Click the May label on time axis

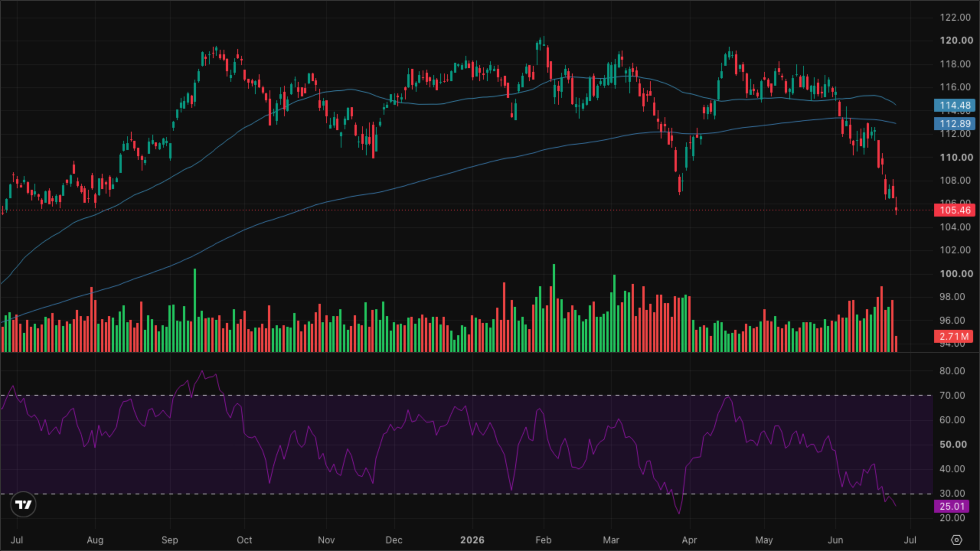(x=764, y=540)
